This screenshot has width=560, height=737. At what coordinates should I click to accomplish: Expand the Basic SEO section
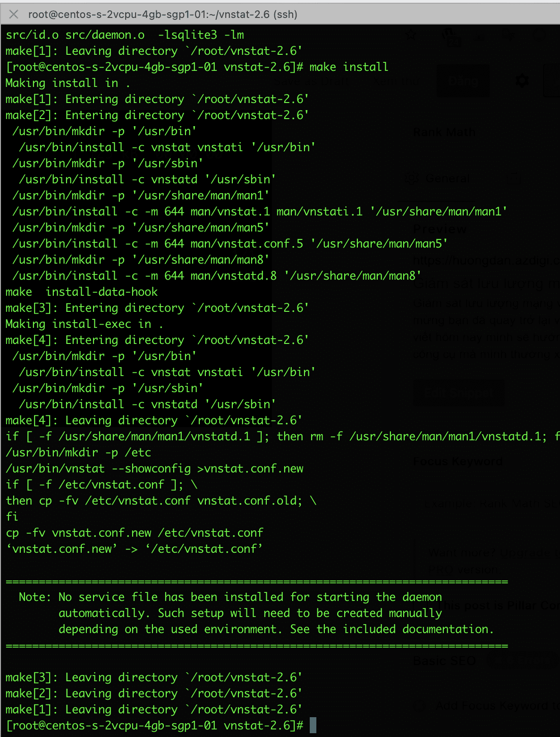point(444,660)
